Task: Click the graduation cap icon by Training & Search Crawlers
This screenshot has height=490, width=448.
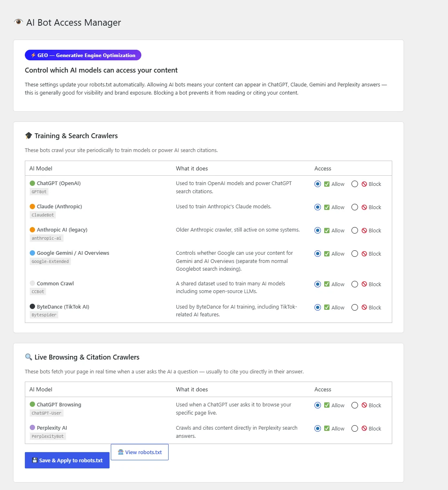Action: pyautogui.click(x=29, y=136)
